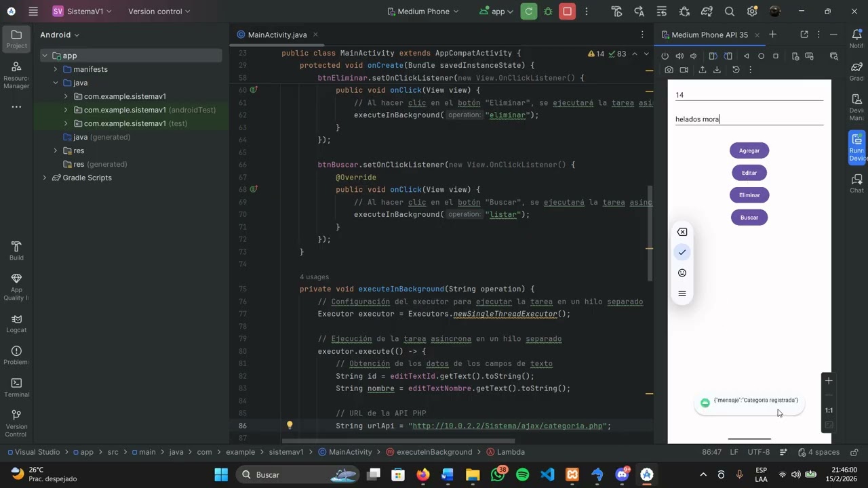Viewport: 868px width, 488px height.
Task: Open Gradle tool window
Action: tap(856, 71)
